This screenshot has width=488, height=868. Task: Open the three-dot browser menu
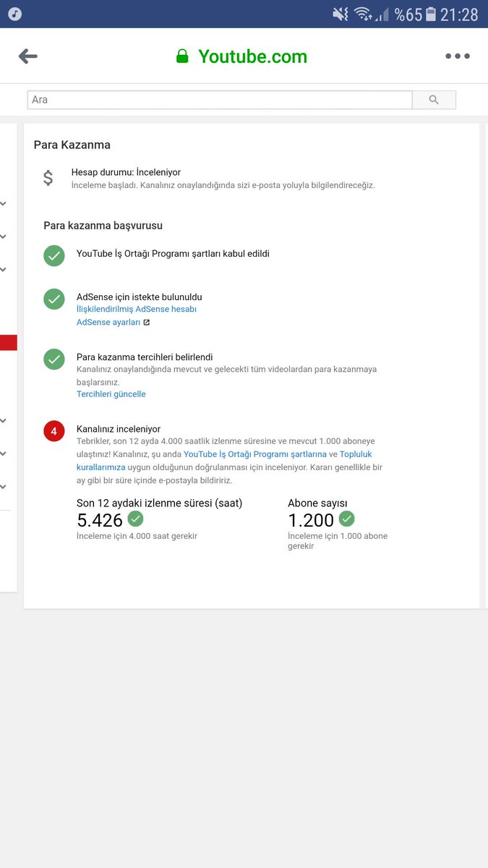click(458, 56)
